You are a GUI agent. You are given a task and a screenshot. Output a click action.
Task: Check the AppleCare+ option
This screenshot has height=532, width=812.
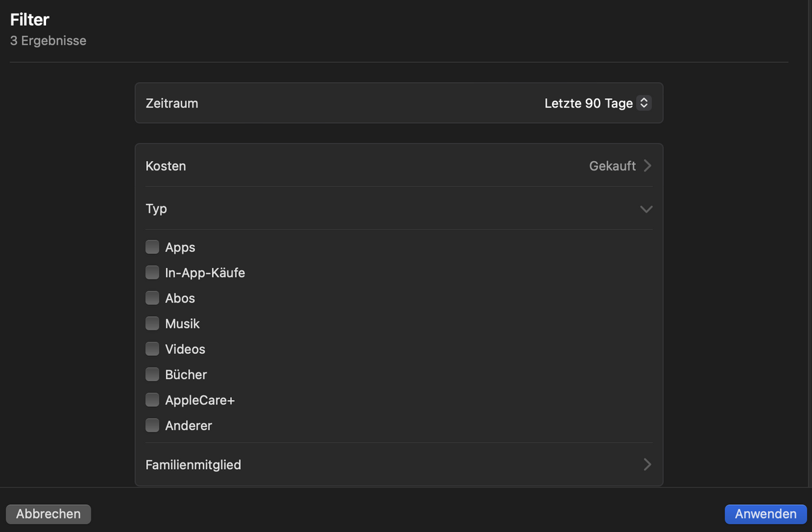point(152,400)
